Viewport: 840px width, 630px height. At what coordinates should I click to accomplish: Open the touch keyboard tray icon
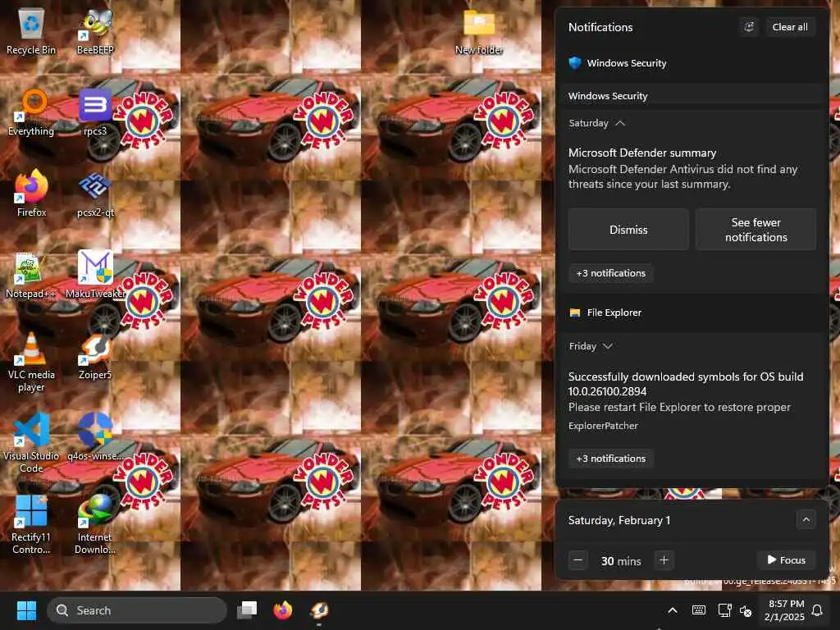[x=699, y=610]
